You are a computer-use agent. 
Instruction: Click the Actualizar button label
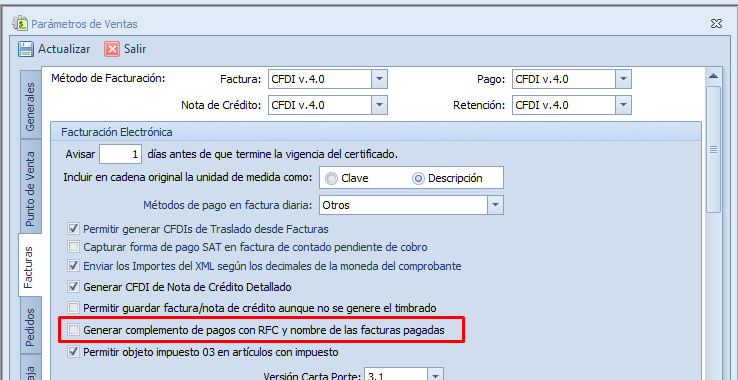(x=64, y=49)
